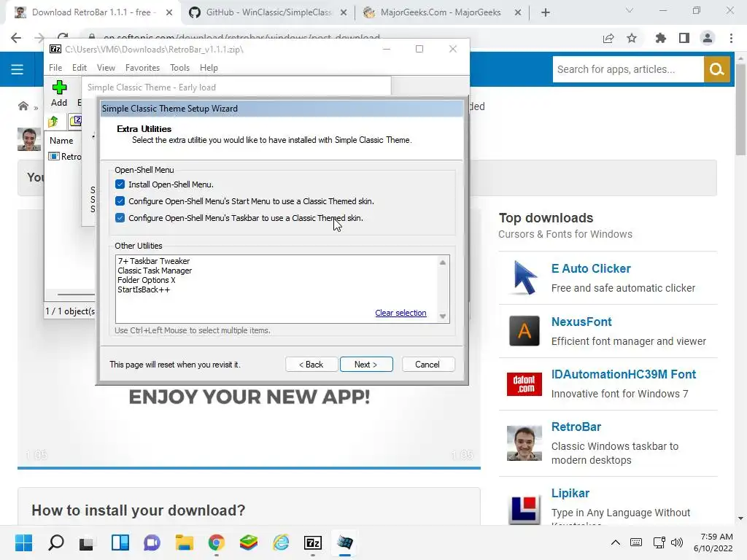Open Chrome from taskbar
747x560 pixels.
pos(216,542)
